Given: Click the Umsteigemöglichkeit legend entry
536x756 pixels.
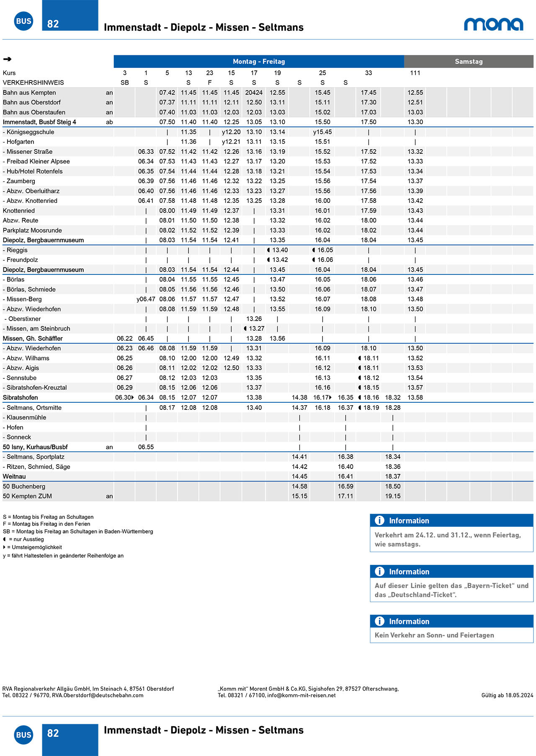Looking at the screenshot, I should coord(32,547).
